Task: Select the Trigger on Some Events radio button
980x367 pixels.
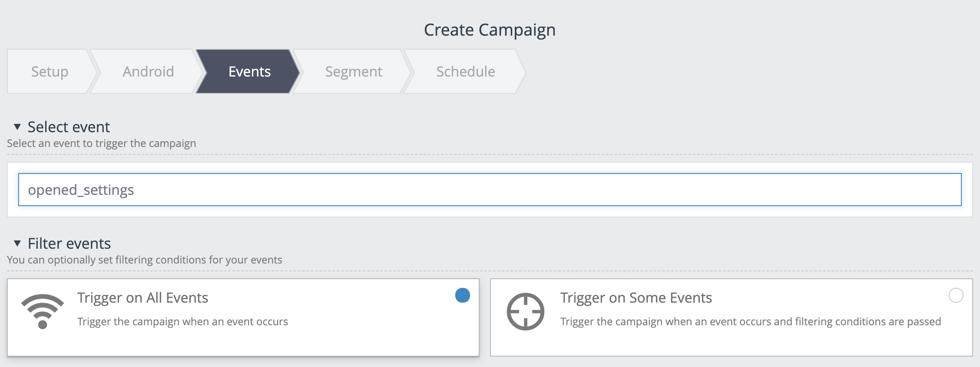Action: pyautogui.click(x=956, y=296)
